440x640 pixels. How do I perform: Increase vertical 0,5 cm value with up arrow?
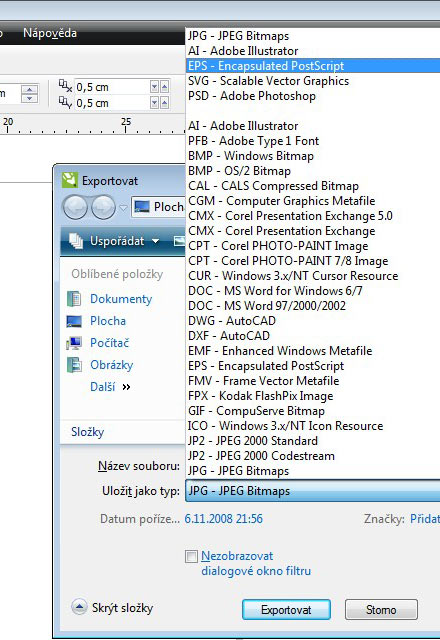tap(164, 102)
